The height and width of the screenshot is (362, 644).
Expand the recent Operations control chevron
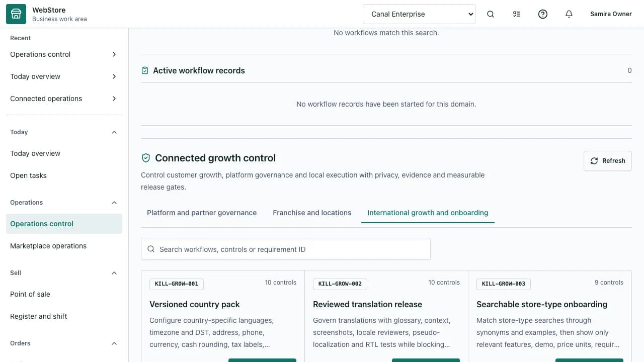coord(114,54)
